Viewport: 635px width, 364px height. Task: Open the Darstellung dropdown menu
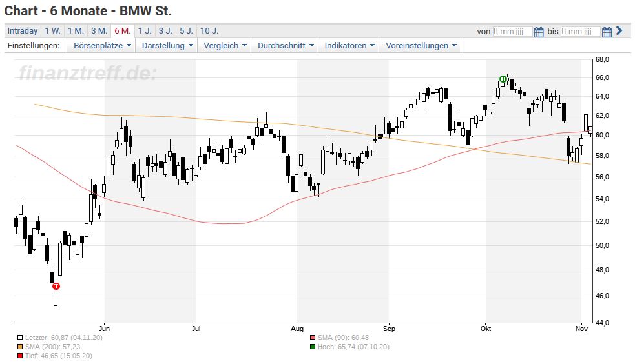(x=167, y=46)
